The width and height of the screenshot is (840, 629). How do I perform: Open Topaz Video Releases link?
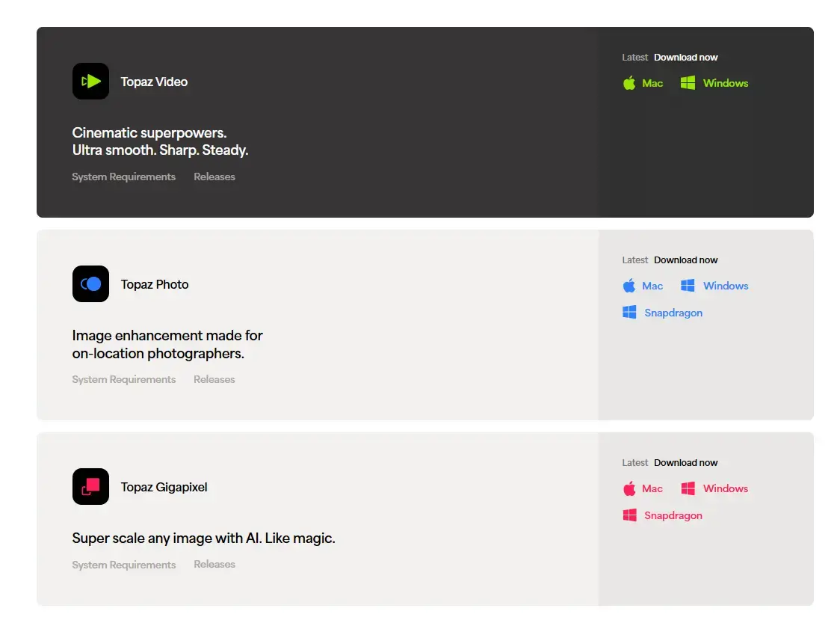(x=214, y=177)
